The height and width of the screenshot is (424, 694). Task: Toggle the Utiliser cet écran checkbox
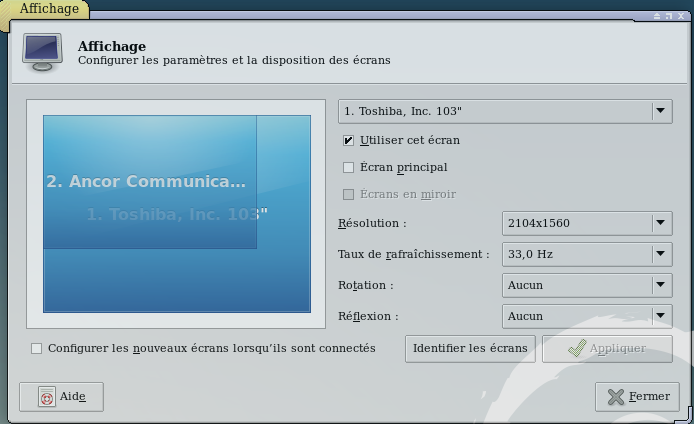(x=348, y=141)
